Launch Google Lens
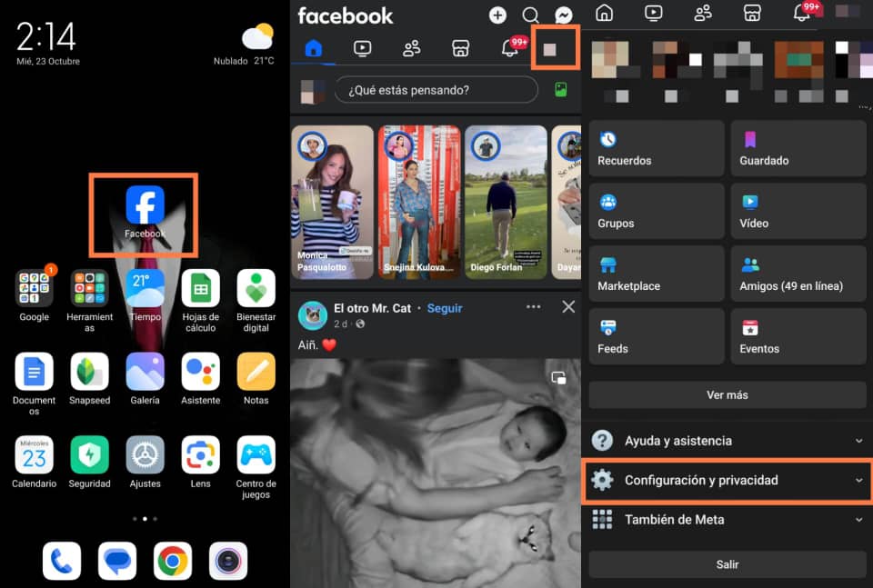The height and width of the screenshot is (588, 873). coord(200,455)
